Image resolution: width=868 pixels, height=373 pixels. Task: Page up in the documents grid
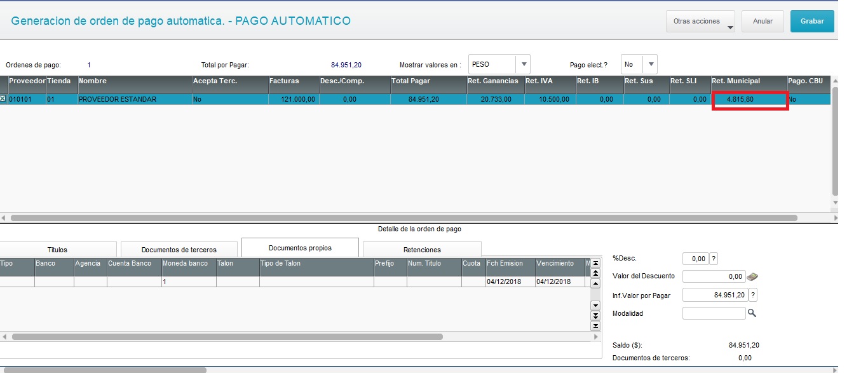tap(595, 273)
